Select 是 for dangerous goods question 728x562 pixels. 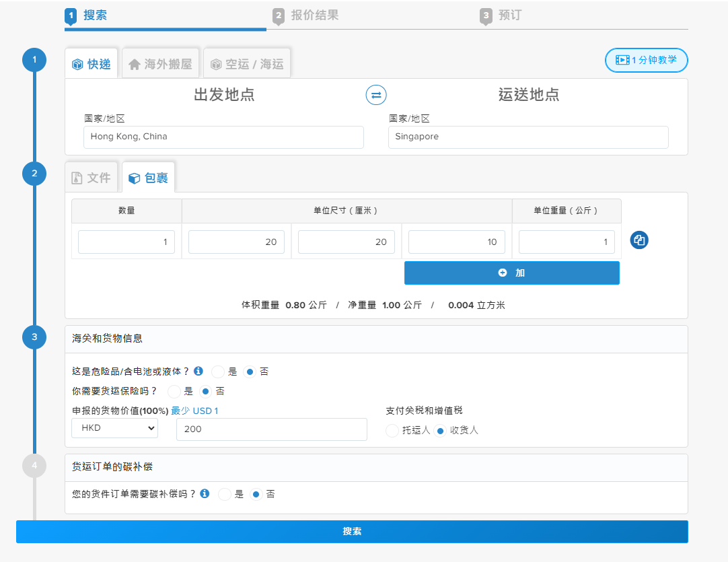(218, 372)
